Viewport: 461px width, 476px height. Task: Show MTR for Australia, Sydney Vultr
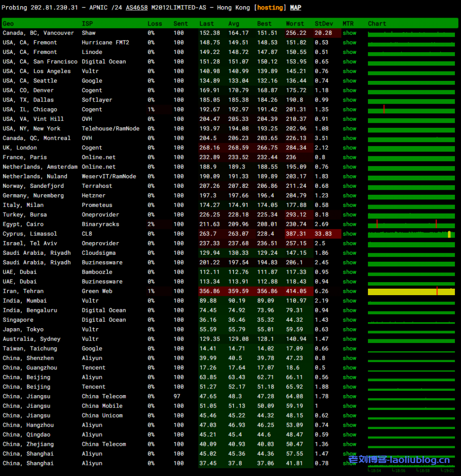click(x=349, y=339)
